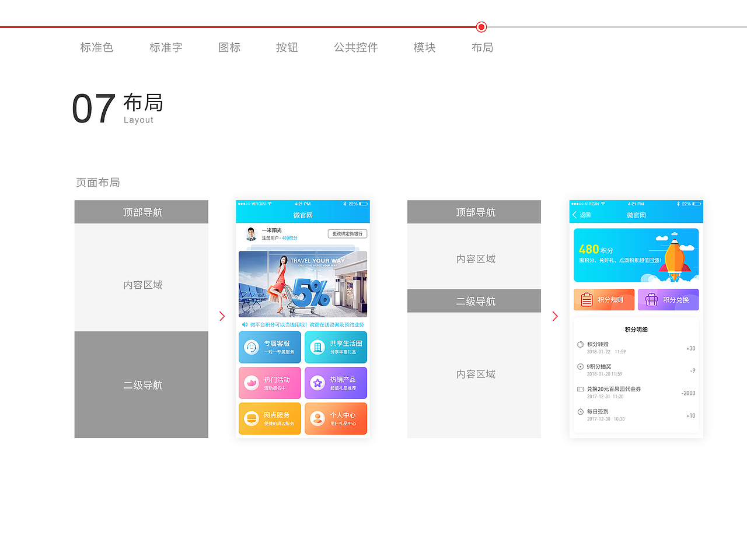The width and height of the screenshot is (747, 560).
Task: Switch to the 标准色 navigation item
Action: (x=96, y=48)
